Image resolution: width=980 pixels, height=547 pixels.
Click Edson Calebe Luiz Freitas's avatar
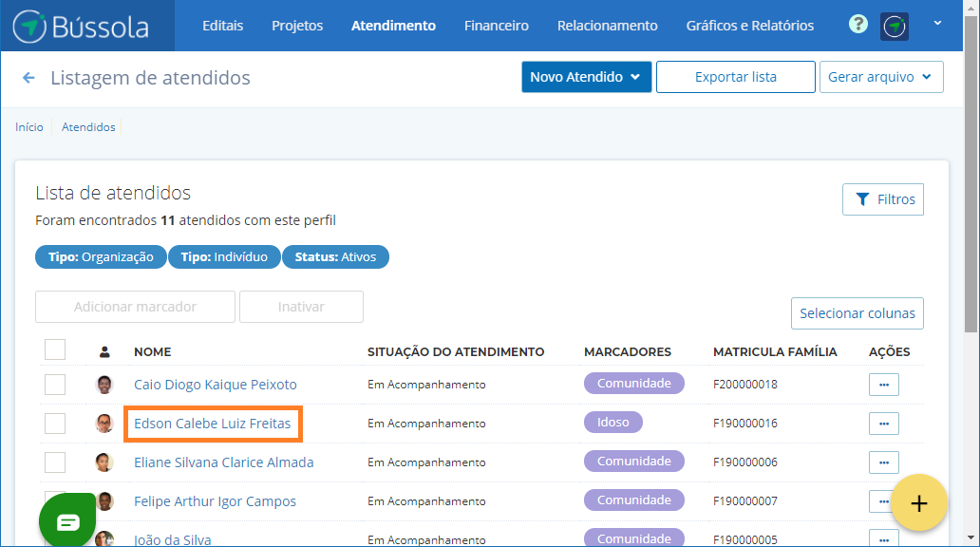click(x=104, y=424)
